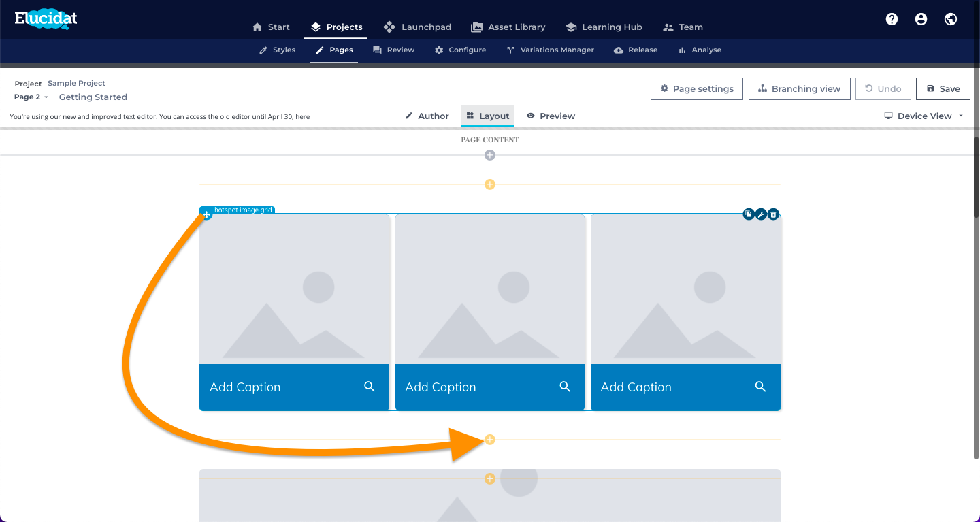
Task: Delete the hotspot-image-grid part
Action: point(773,214)
